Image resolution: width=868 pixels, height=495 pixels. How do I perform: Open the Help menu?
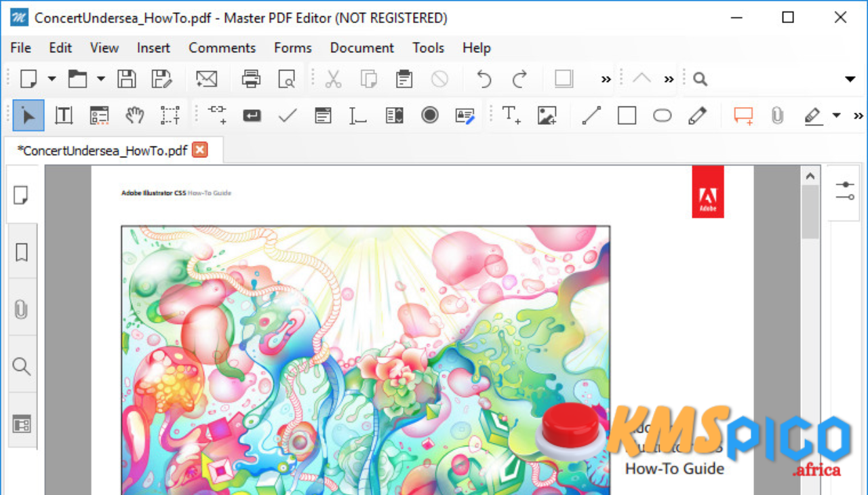point(477,47)
